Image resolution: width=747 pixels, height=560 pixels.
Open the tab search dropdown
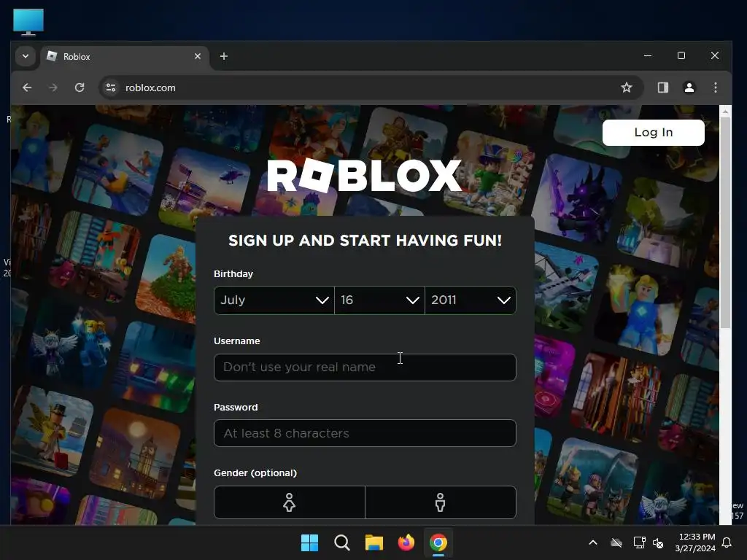point(26,56)
